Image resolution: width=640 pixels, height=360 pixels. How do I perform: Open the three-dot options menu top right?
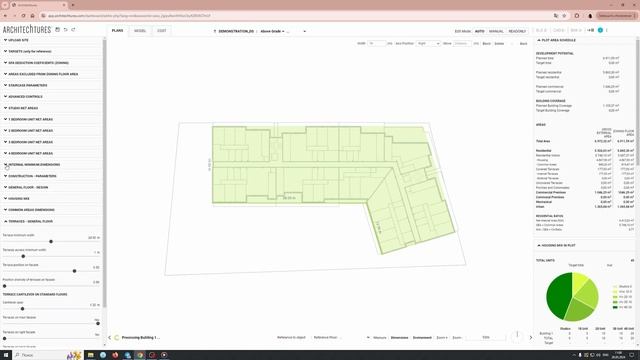point(607,30)
